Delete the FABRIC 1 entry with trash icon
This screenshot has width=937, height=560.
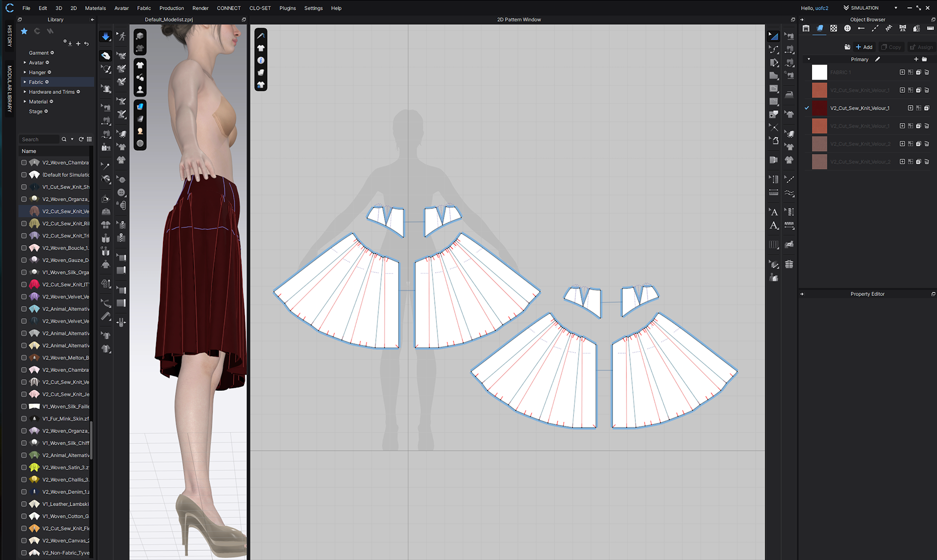pos(927,72)
